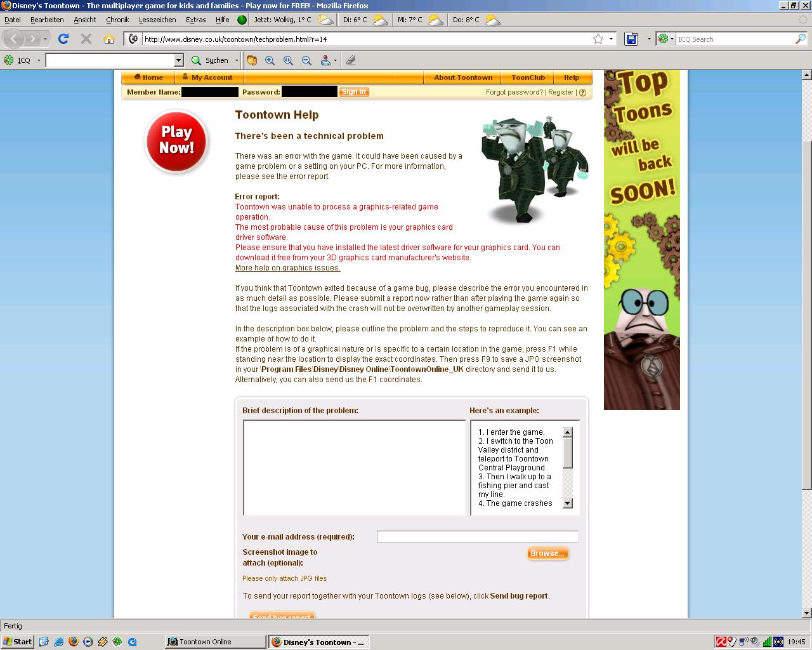Click the ICQ flower logo in toolbar
The height and width of the screenshot is (650, 812).
point(8,60)
